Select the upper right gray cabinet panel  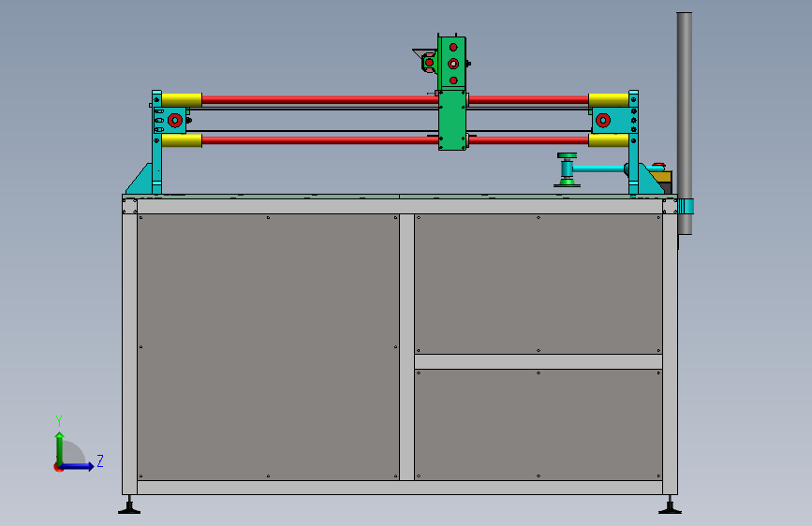(539, 285)
